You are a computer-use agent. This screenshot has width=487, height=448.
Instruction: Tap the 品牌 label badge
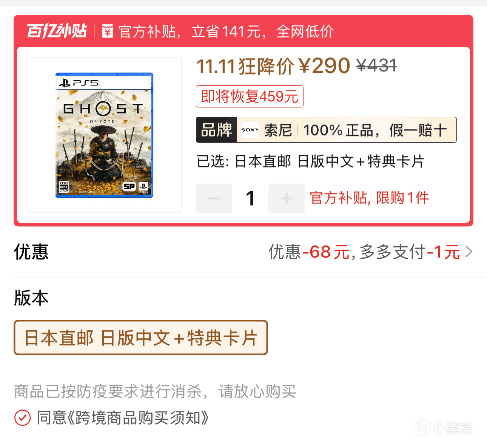coord(216,130)
